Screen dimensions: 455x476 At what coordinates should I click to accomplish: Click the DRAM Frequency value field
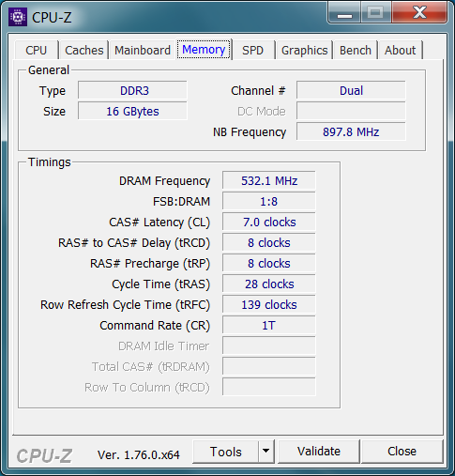(x=269, y=180)
